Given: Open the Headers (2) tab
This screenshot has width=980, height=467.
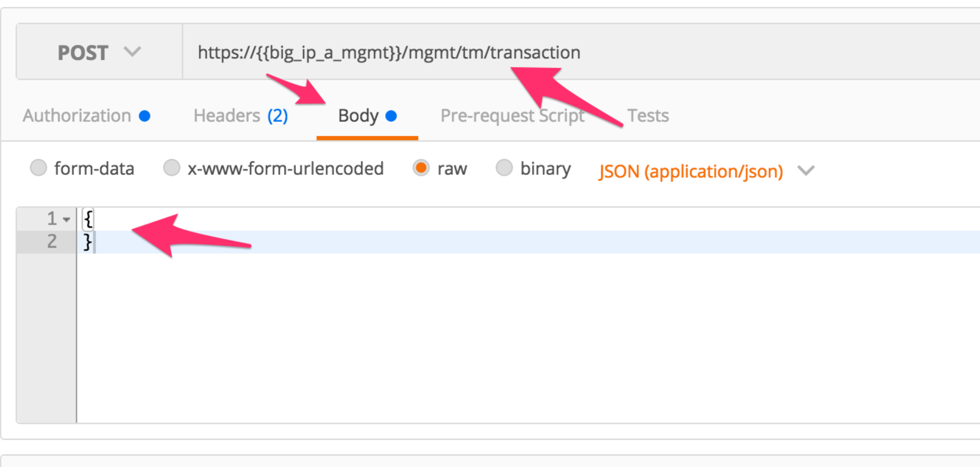Looking at the screenshot, I should coord(240,116).
